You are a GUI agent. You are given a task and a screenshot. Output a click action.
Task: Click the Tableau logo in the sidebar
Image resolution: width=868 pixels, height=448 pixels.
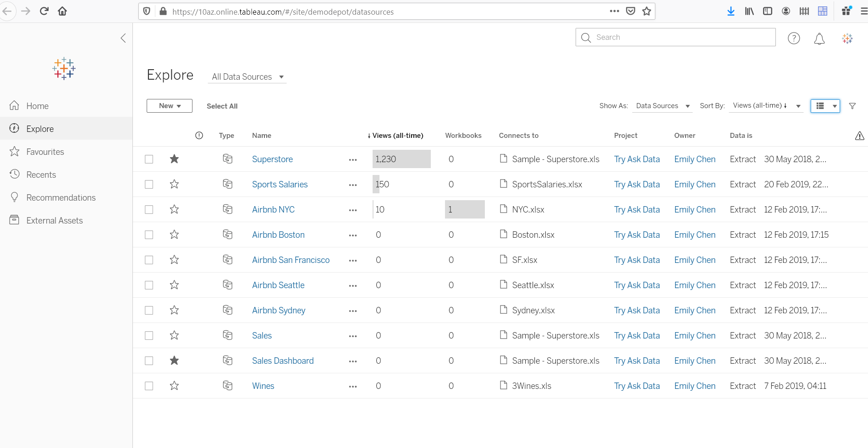[64, 69]
